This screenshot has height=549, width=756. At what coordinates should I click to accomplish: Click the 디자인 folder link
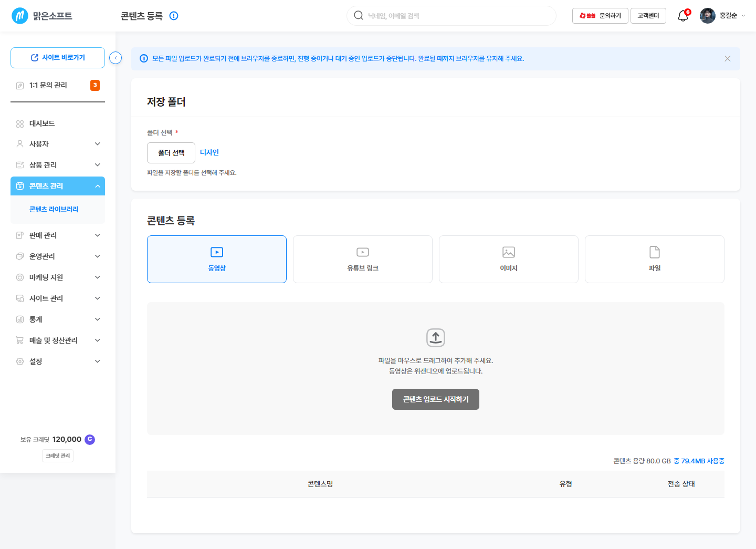pos(209,152)
